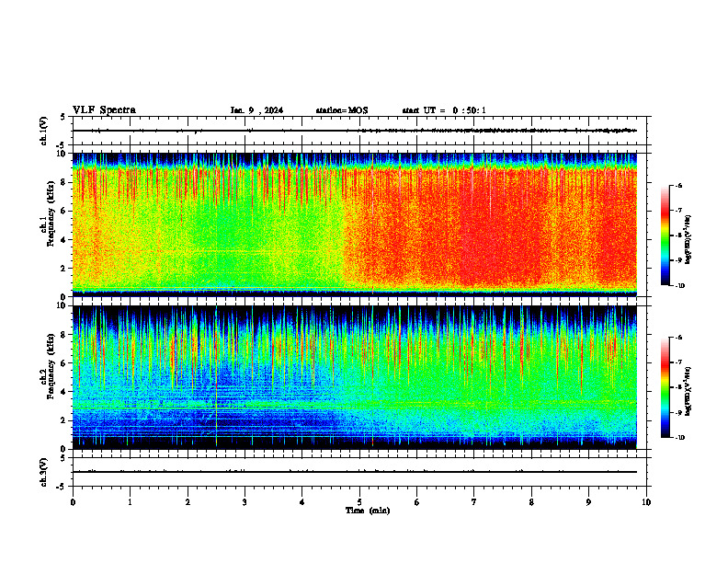This screenshot has height=563, width=728.
Task: Click the "8" minute tick on the time axis
Action: coord(531,502)
